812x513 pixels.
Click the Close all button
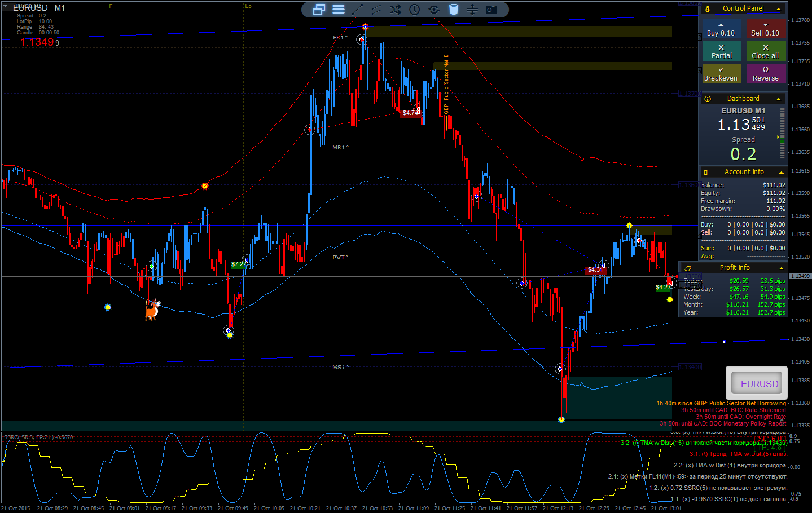(765, 51)
